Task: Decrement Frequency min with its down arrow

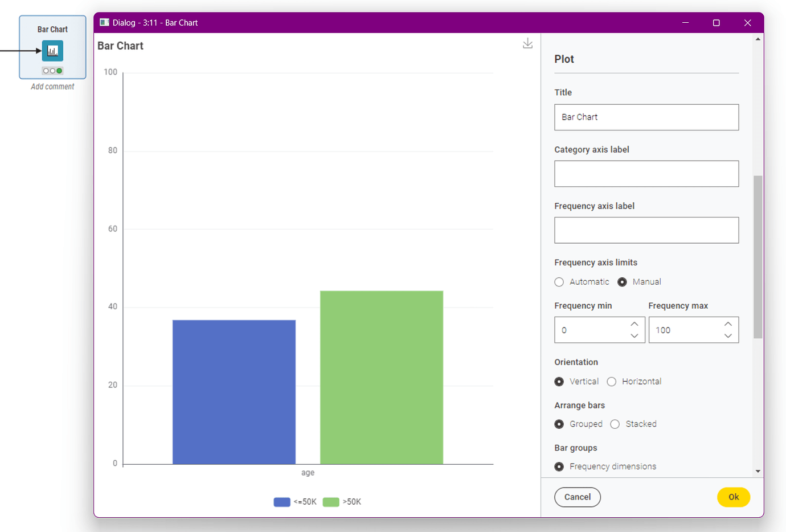Action: point(634,336)
